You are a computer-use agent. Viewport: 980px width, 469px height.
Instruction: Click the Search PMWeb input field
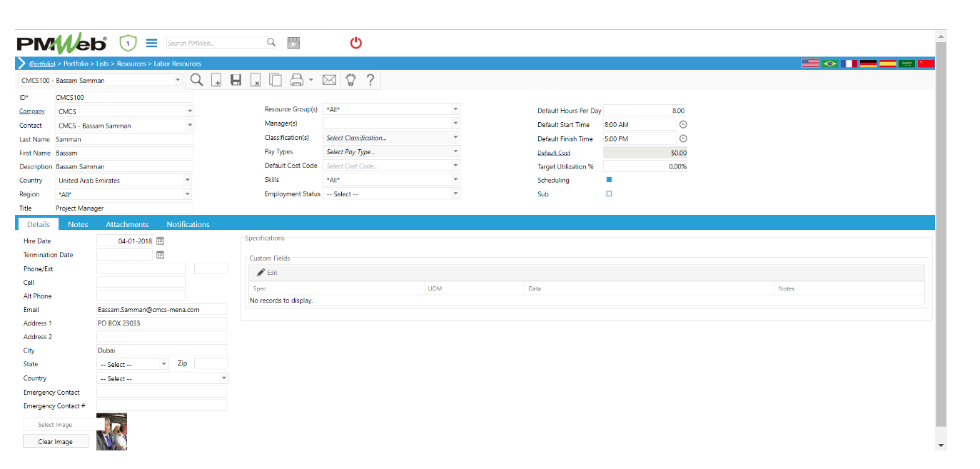[215, 43]
